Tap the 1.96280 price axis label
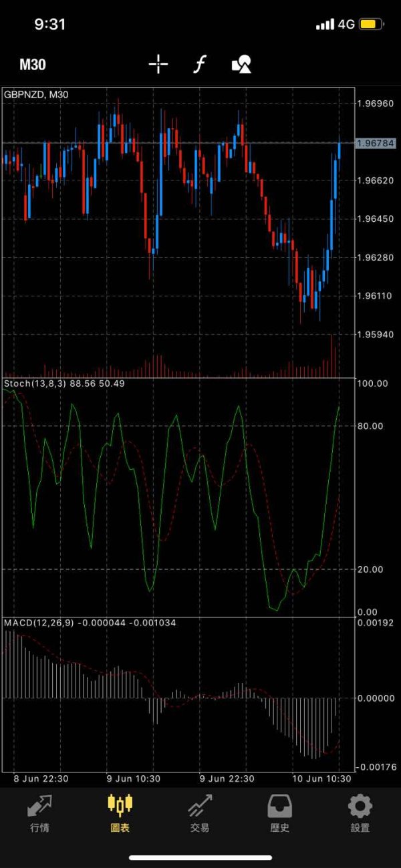401x868 pixels. tap(376, 257)
